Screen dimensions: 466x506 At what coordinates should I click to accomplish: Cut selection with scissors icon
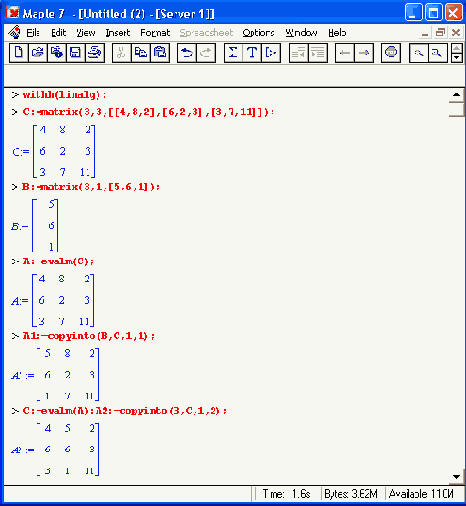[x=122, y=53]
